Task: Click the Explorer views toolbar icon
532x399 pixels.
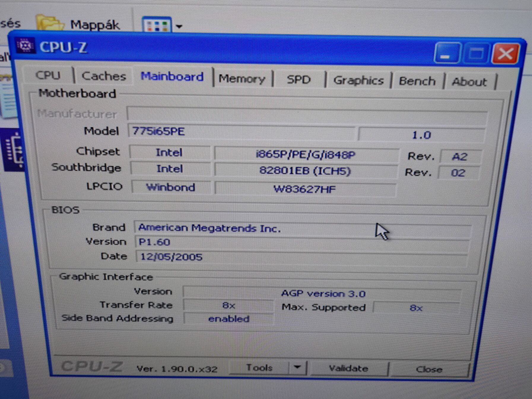Action: click(x=157, y=25)
